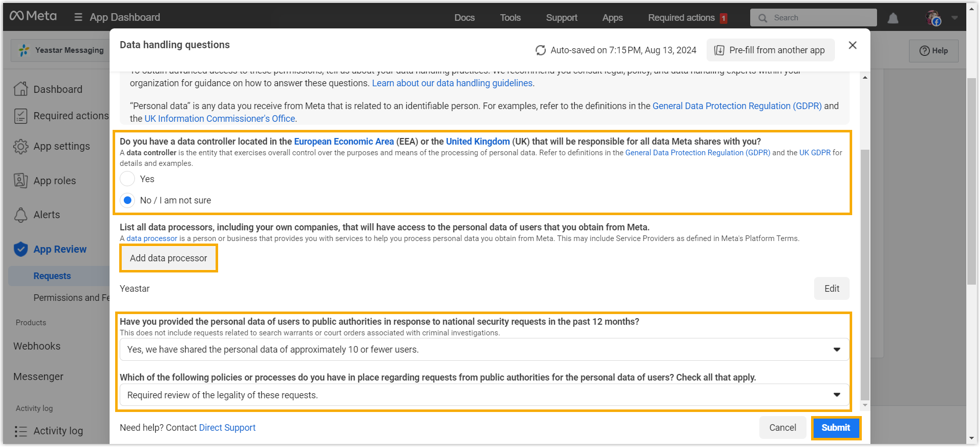
Task: Select the No / I am not sure option
Action: [x=127, y=200]
